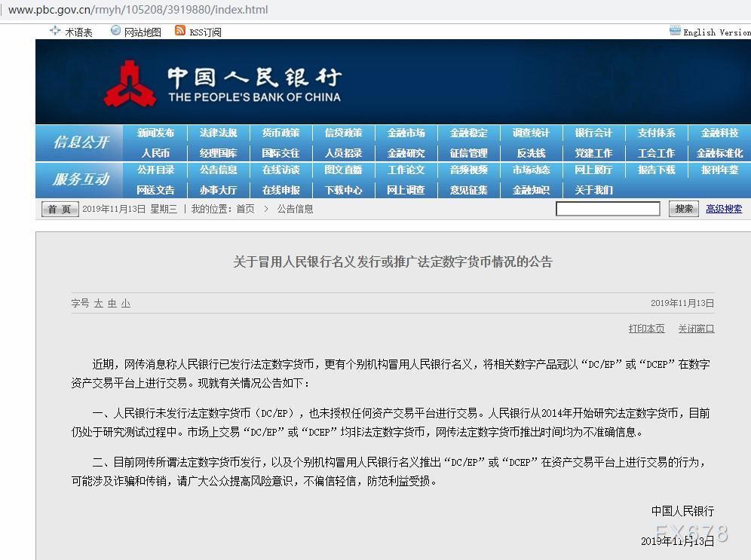751x560 pixels.
Task: Open 反洗钱 menu item
Action: tap(531, 153)
